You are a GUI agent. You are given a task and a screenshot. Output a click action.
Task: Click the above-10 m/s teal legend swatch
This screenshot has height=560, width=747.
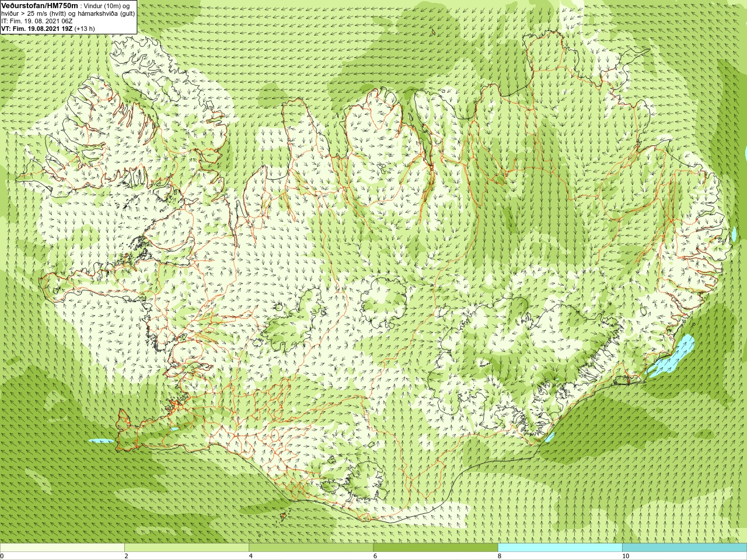pyautogui.click(x=685, y=548)
